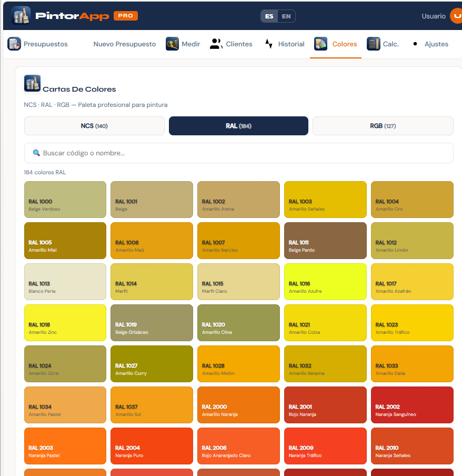Open the Presupuestos section
Viewport: 462px width, 476px height.
(37, 44)
